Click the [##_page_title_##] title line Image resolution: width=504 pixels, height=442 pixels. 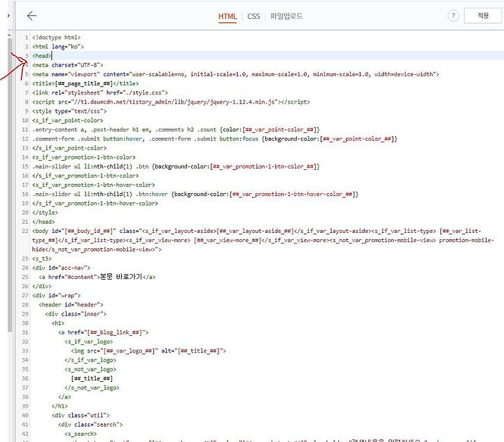coord(85,83)
